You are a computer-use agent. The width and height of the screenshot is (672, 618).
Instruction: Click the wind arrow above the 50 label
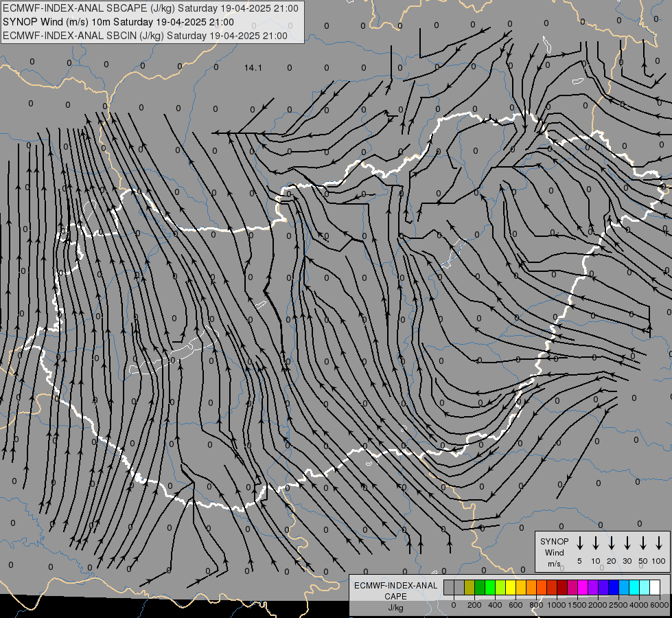[x=643, y=543]
